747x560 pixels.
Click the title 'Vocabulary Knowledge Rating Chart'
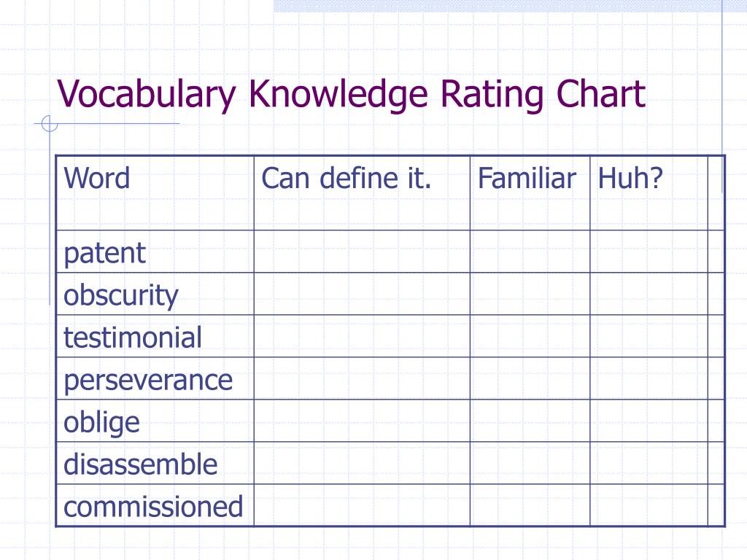click(351, 94)
